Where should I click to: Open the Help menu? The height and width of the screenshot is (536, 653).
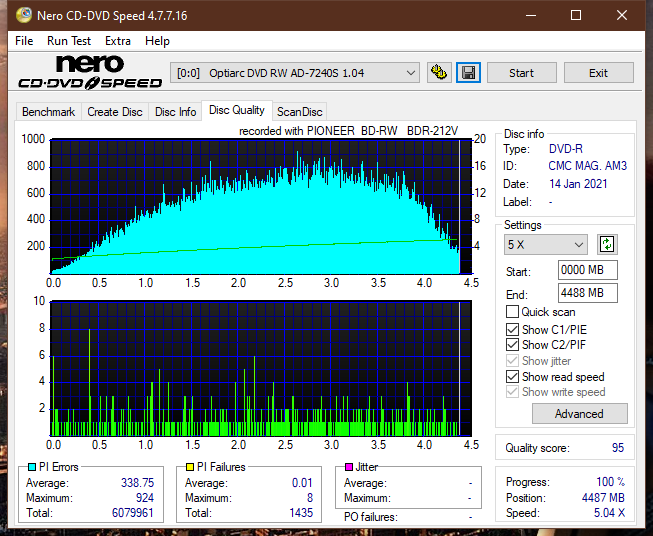coord(157,41)
